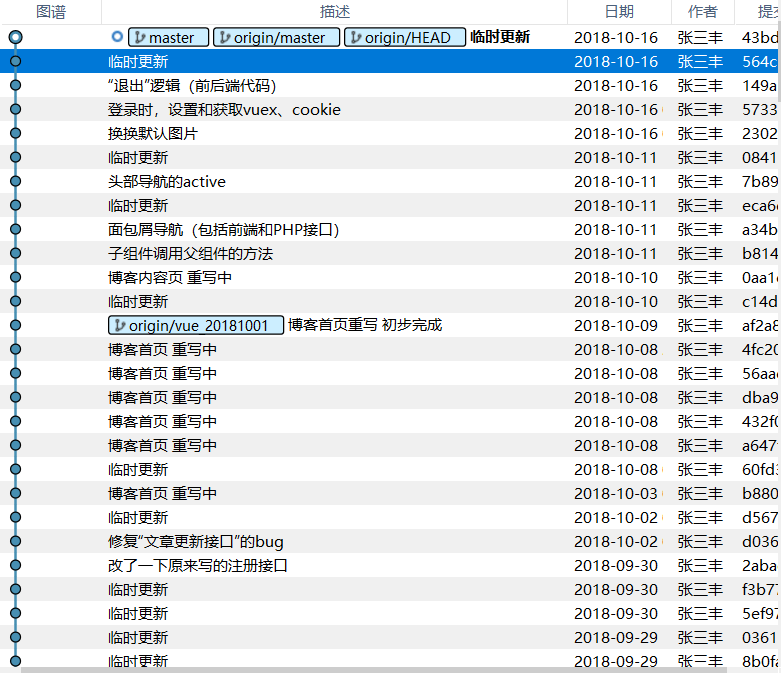Select the 修复“文章更新接口”的bug commit

click(x=196, y=541)
